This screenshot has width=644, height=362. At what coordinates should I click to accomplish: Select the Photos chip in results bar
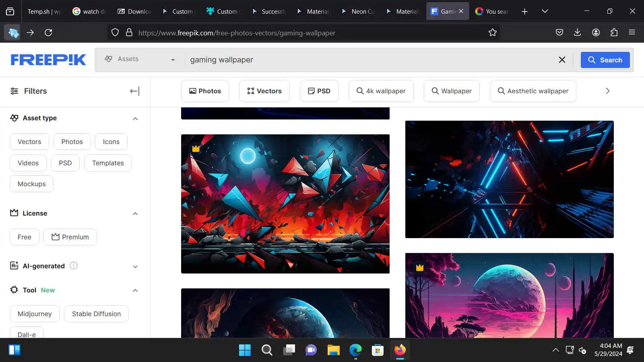(x=205, y=91)
